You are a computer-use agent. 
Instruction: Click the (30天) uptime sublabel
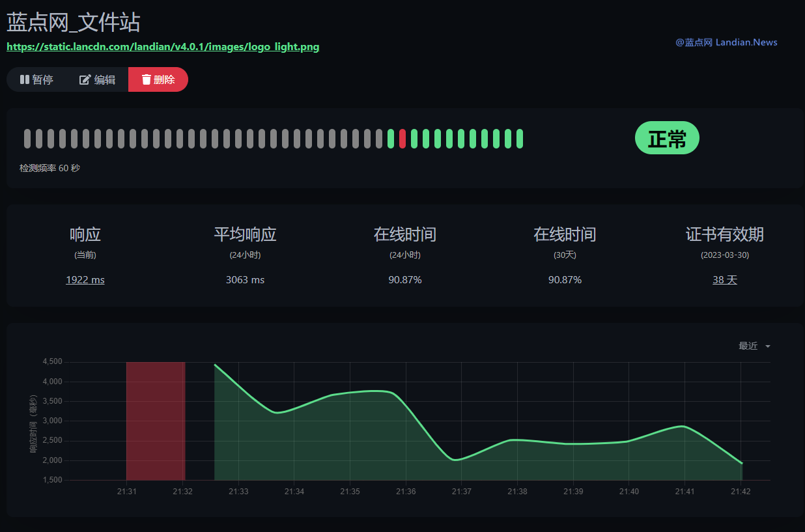click(x=565, y=255)
